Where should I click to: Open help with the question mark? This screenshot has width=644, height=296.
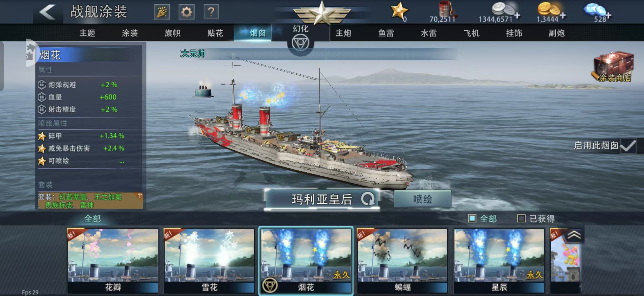click(x=211, y=12)
